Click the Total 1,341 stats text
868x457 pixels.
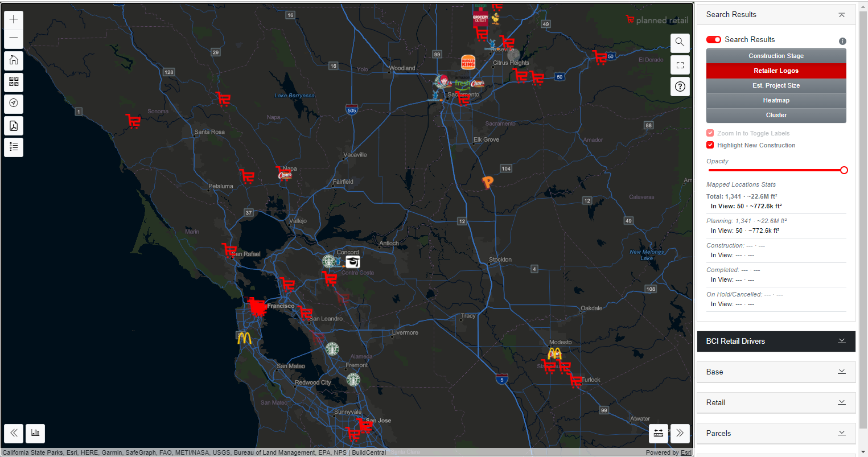tap(742, 196)
